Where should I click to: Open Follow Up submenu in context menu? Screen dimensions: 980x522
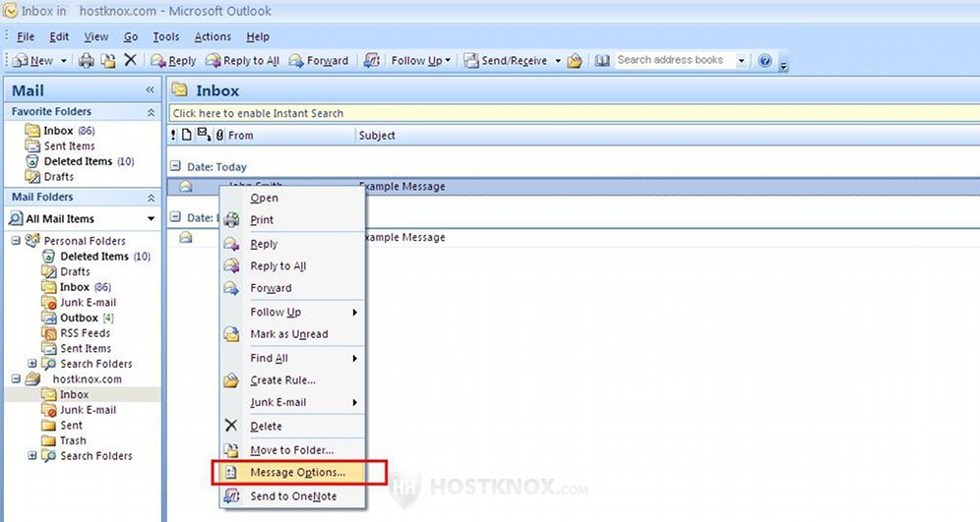pyautogui.click(x=292, y=313)
